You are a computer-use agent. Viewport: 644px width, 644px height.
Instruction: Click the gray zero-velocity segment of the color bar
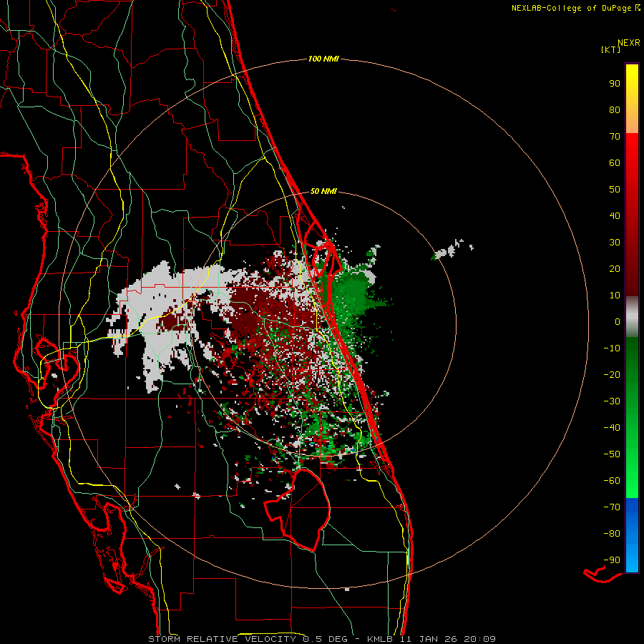coord(632,317)
